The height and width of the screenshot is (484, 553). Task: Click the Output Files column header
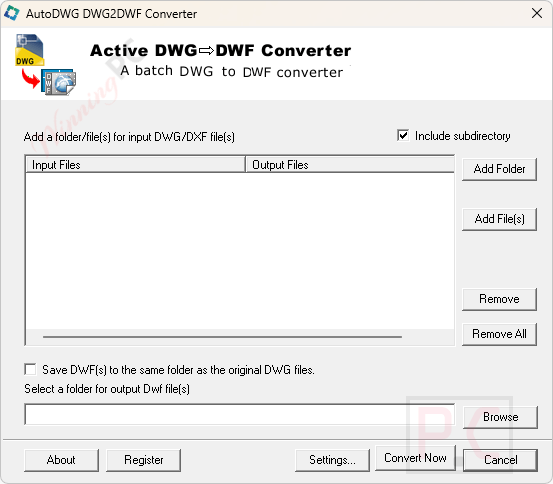(350, 165)
